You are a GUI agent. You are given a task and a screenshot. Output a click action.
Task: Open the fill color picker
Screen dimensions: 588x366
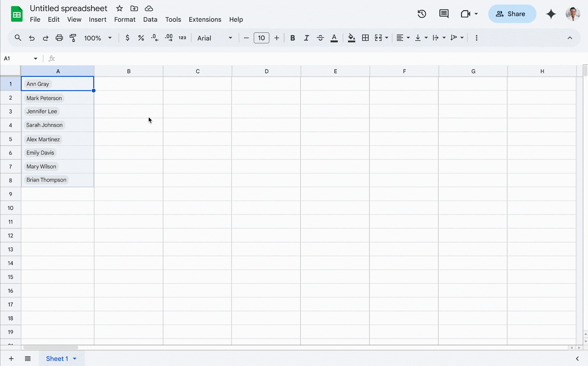pos(352,38)
